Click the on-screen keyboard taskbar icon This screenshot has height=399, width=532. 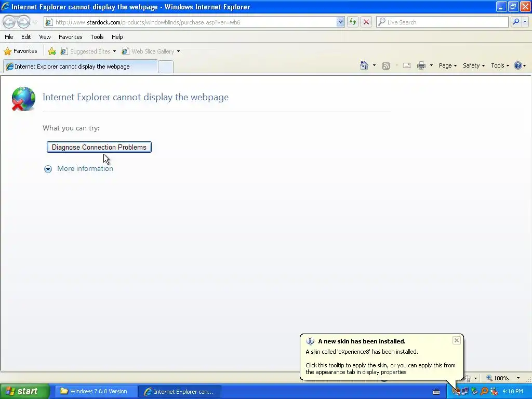(x=436, y=392)
